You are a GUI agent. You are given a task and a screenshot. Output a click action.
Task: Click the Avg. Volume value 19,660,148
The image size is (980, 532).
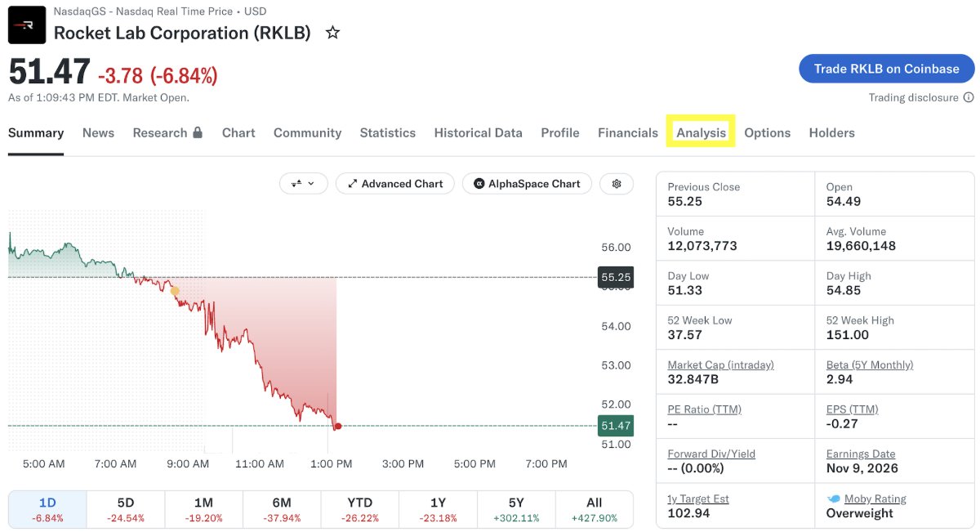(861, 246)
